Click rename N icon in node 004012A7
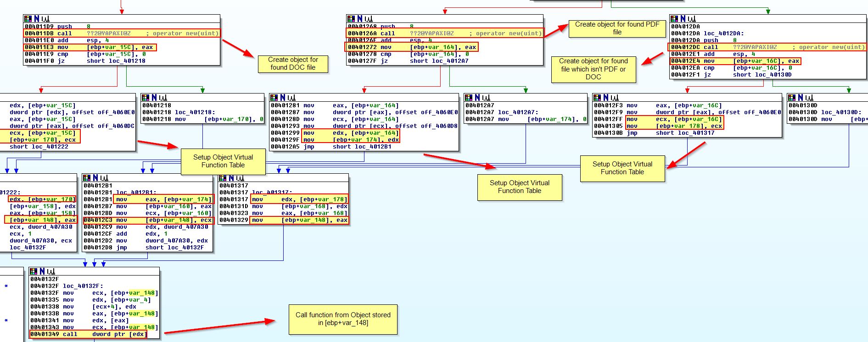The height and width of the screenshot is (342, 868). coord(477,98)
